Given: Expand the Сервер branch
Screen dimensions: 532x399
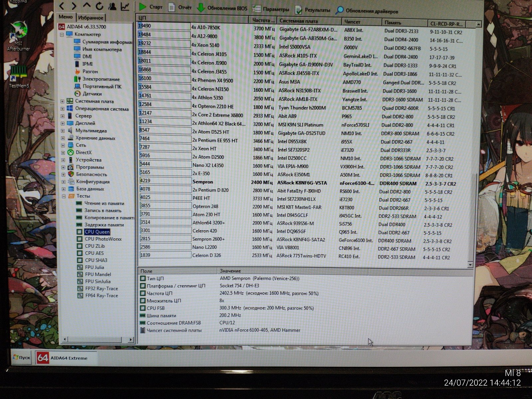Looking at the screenshot, I should coord(63,116).
